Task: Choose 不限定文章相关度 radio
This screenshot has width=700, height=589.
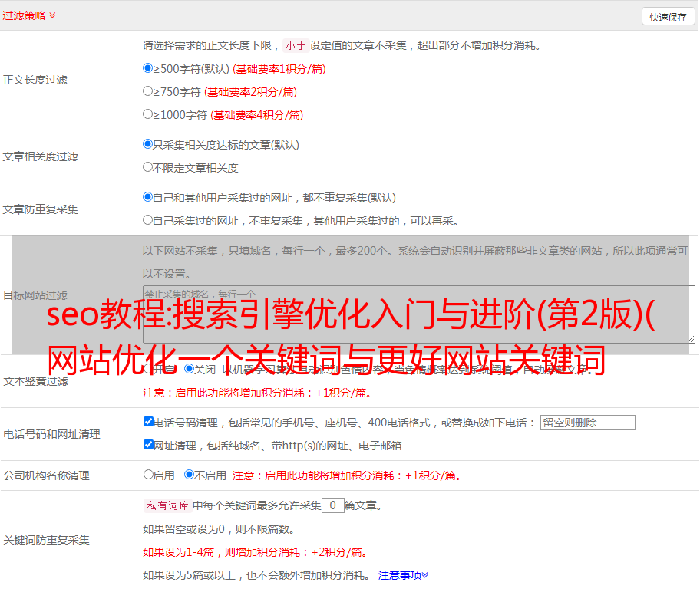Action: tap(148, 167)
